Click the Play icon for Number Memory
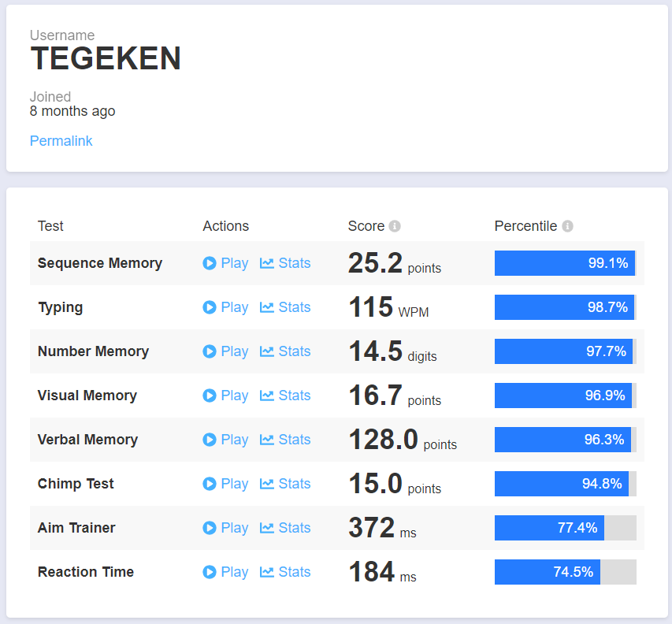This screenshot has width=672, height=624. (208, 351)
